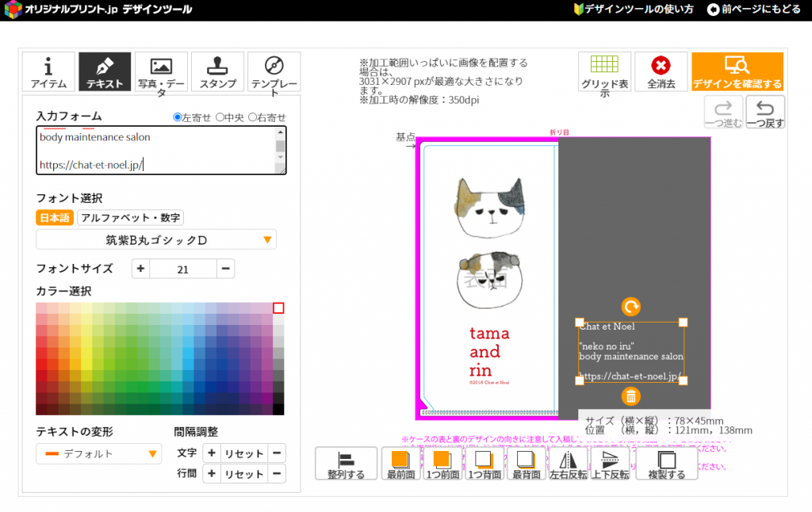This screenshot has height=512, width=812.
Task: Delete text box with orange trash icon
Action: [x=630, y=396]
